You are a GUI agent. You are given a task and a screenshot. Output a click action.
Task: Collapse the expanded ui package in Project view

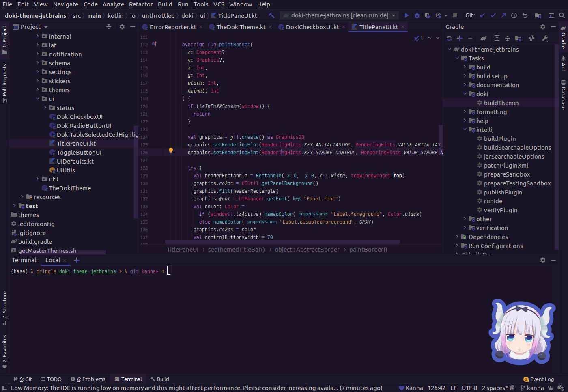click(x=37, y=99)
